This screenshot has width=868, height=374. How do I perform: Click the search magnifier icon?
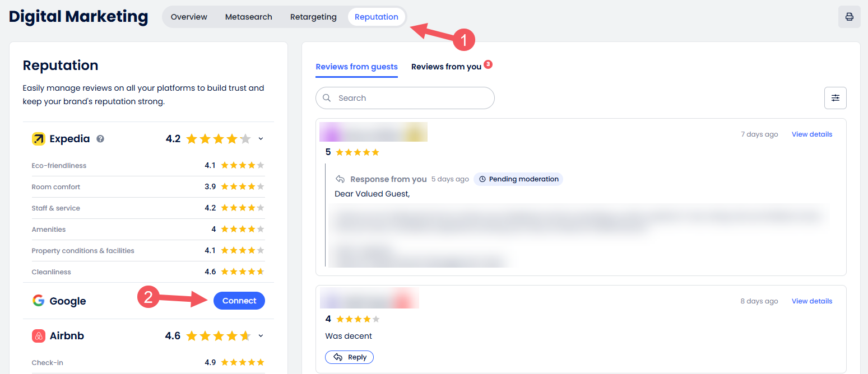(327, 98)
